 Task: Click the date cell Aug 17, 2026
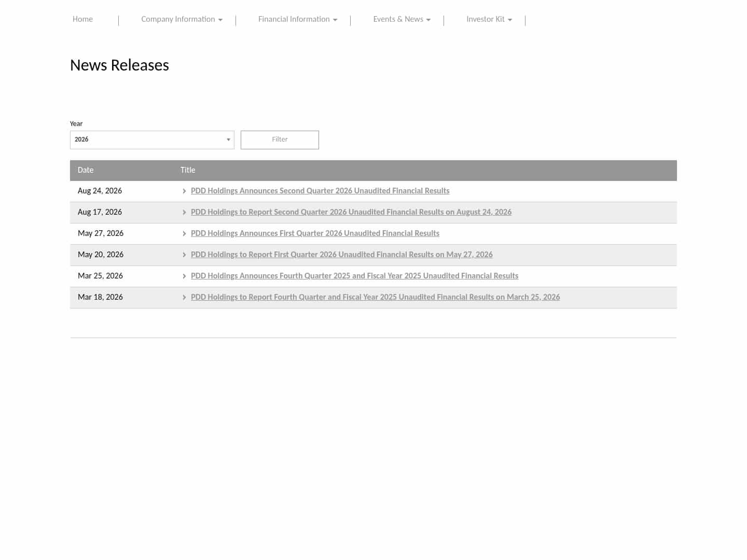[100, 212]
